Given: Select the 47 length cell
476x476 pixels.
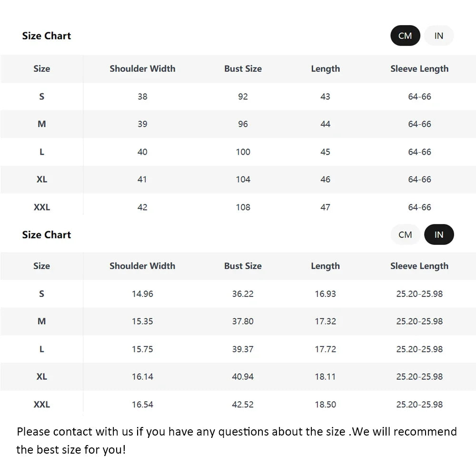Looking at the screenshot, I should (325, 207).
